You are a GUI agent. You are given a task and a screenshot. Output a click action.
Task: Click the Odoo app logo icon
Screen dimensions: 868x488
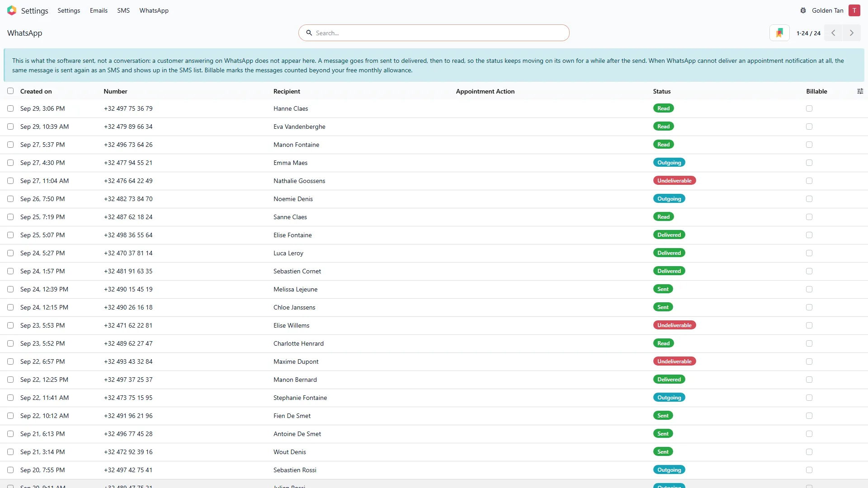pyautogui.click(x=12, y=10)
